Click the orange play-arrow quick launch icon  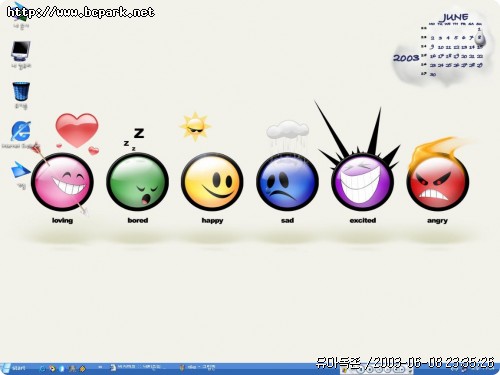tap(52, 368)
